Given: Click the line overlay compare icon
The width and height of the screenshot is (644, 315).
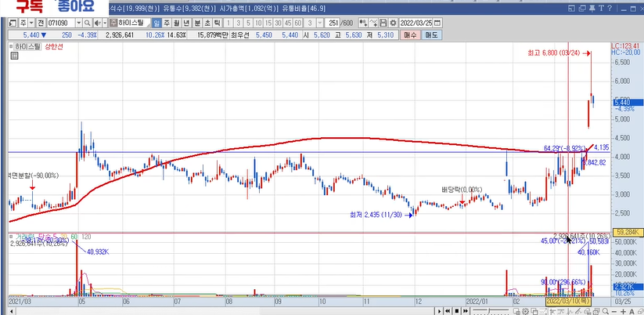Looking at the screenshot, I should point(373,23).
